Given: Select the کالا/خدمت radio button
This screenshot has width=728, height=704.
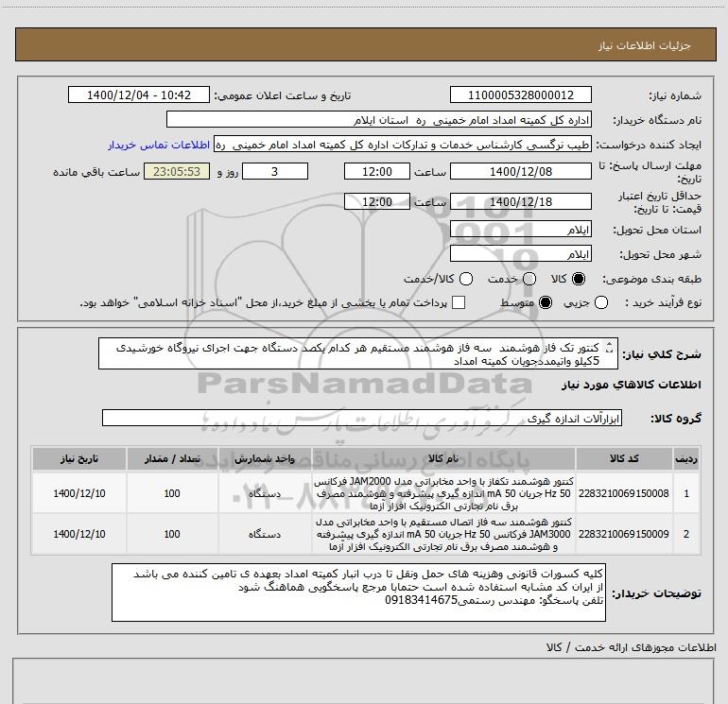Looking at the screenshot, I should [466, 279].
